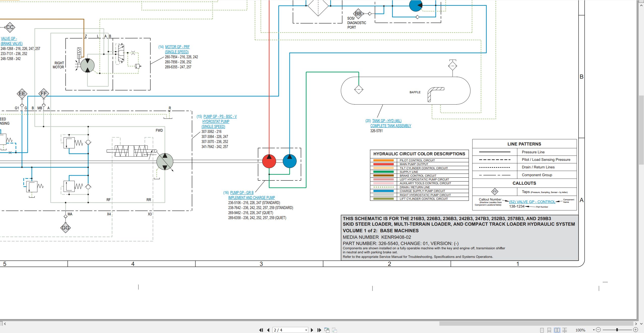Open COMPLETE TANK ASSEMBLY link

click(x=391, y=126)
